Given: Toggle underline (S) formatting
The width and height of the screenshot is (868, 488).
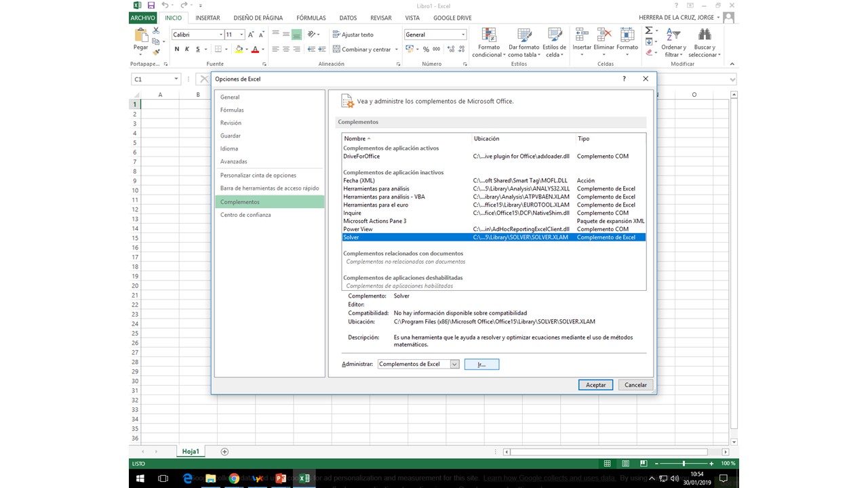Looking at the screenshot, I should click(x=198, y=49).
